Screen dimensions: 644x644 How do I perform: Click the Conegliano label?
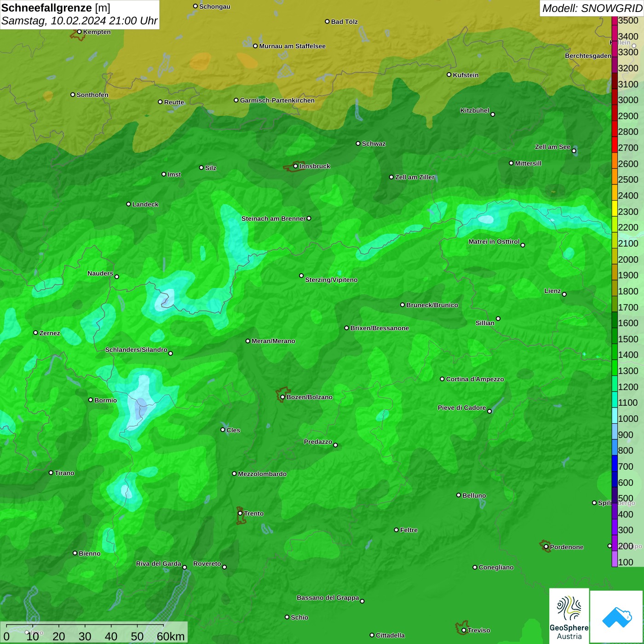coord(496,567)
